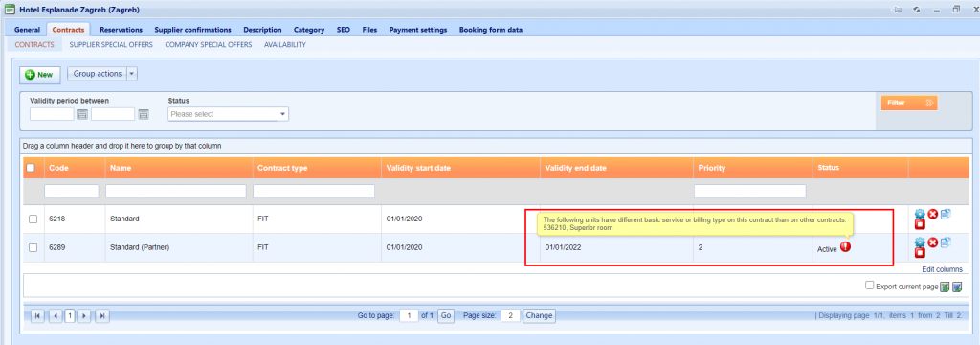
Task: Open Supplier confirmations tab
Action: point(192,30)
